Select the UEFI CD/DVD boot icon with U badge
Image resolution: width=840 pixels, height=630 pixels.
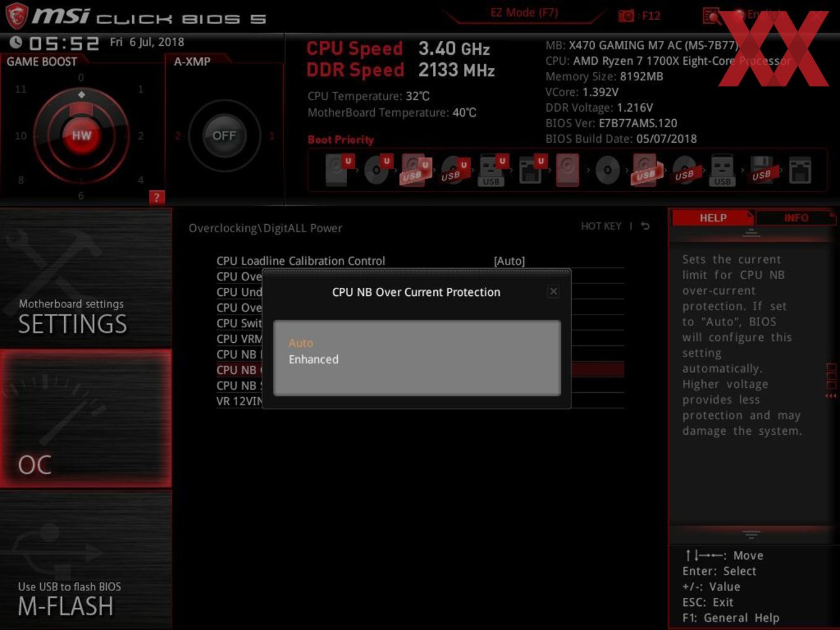point(377,170)
